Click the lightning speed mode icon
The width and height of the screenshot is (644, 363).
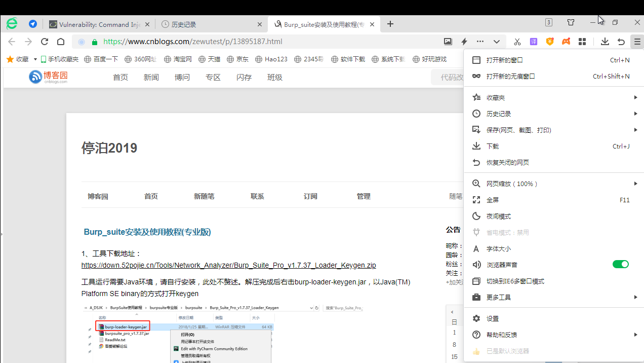coord(464,42)
